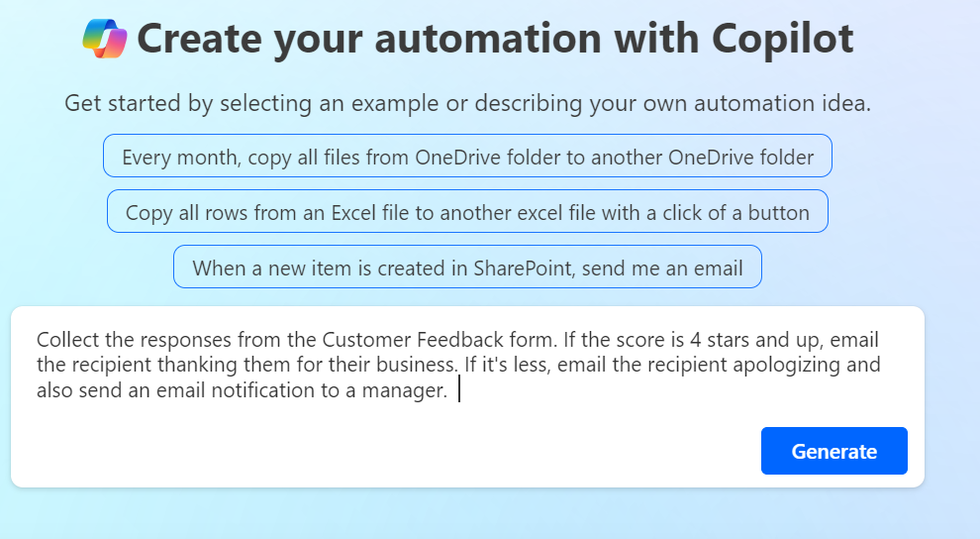
Task: Click the prompt line starting "Collect the responses"
Action: tap(198, 340)
